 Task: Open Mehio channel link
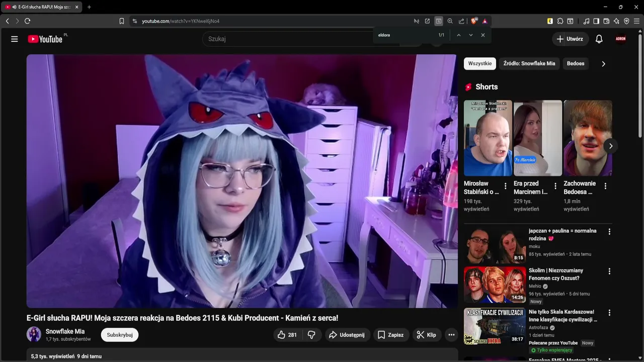pos(535,286)
